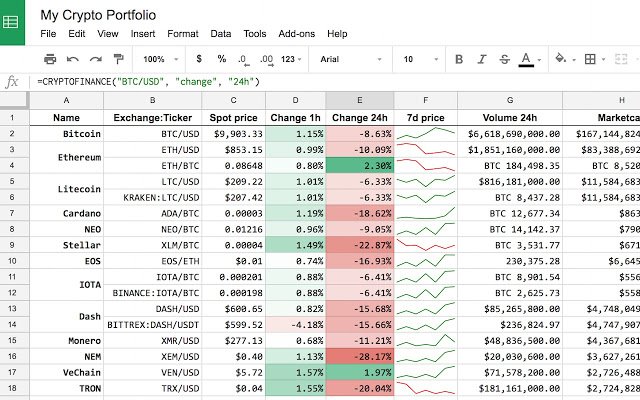Open the Add-ons menu
The image size is (640, 400).
[x=296, y=33]
